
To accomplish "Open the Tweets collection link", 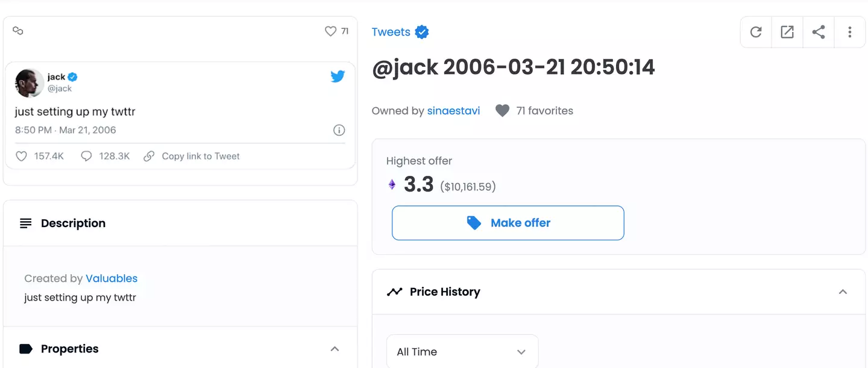I will click(391, 33).
